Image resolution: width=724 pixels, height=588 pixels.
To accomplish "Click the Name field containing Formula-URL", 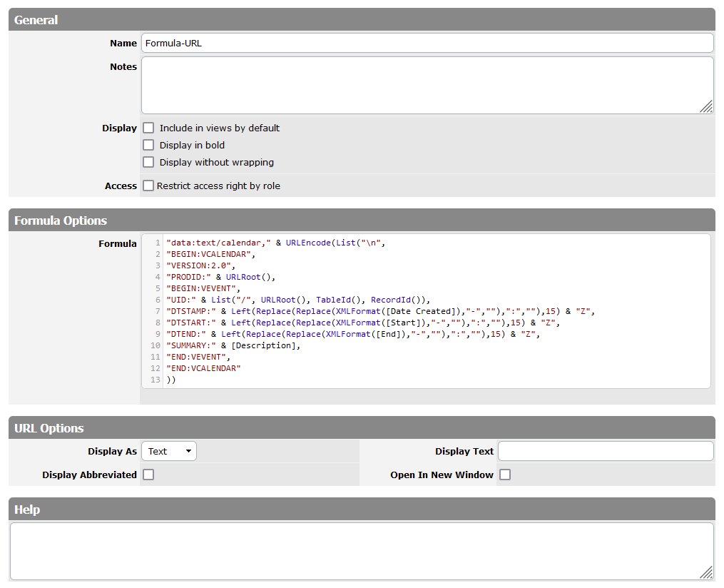I will pyautogui.click(x=427, y=43).
